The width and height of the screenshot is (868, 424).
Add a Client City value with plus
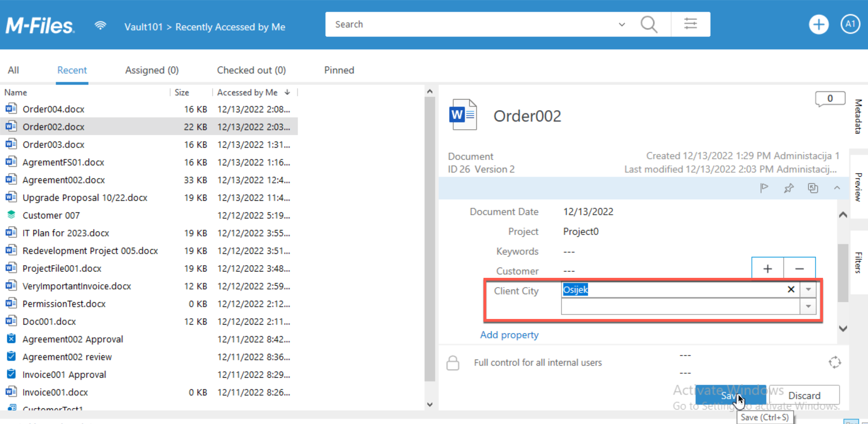click(768, 269)
